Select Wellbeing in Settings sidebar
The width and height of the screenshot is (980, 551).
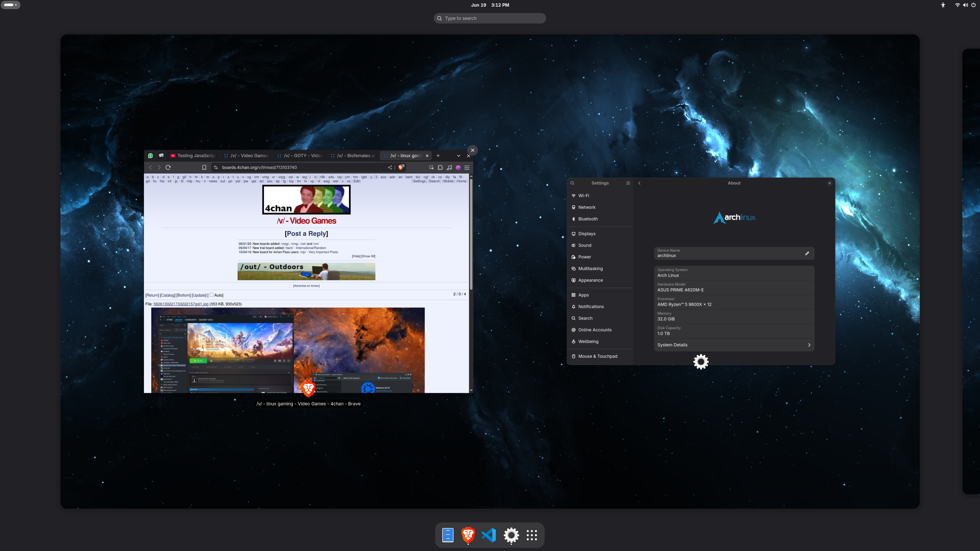(600, 342)
